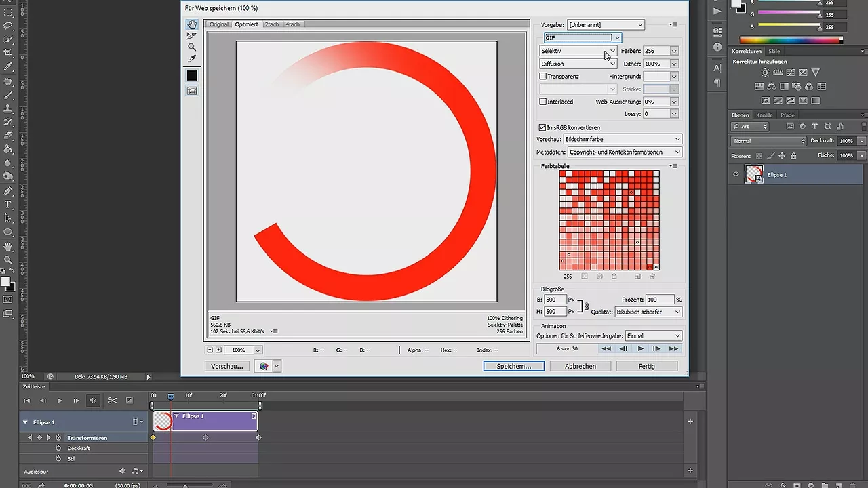Enable the Transparenz checkbox
The image size is (868, 488).
[x=542, y=76]
